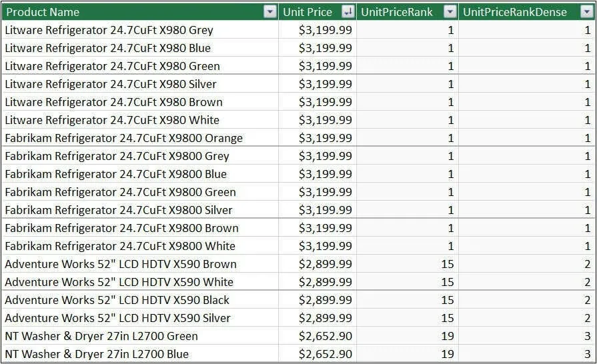The width and height of the screenshot is (597, 364).
Task: Select the Litware Refrigerator X980 Grey cell
Action: pyautogui.click(x=140, y=30)
